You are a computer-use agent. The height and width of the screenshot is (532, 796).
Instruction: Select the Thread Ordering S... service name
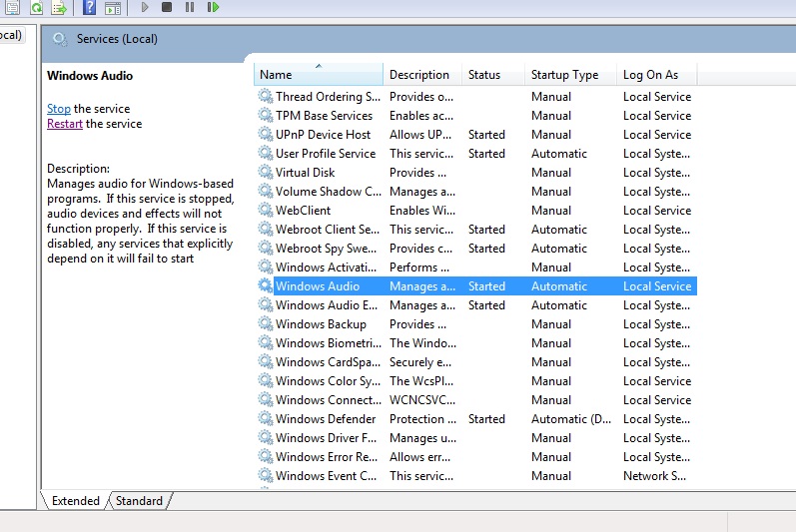328,97
